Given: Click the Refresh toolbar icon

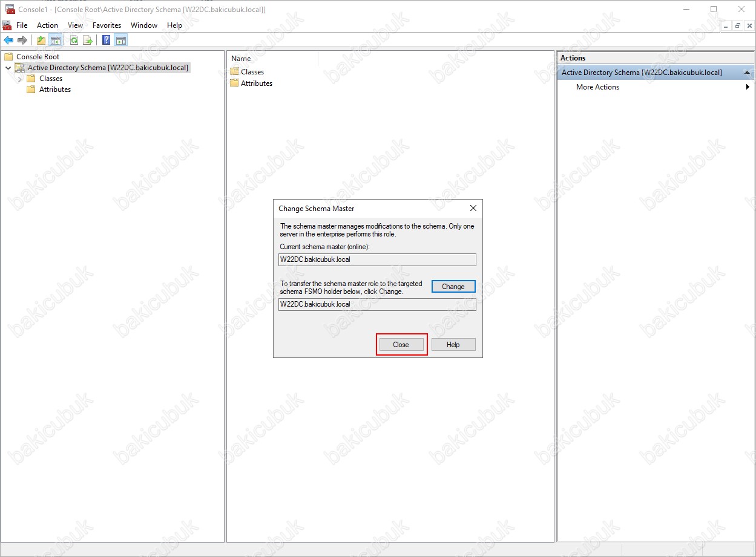Looking at the screenshot, I should [74, 41].
